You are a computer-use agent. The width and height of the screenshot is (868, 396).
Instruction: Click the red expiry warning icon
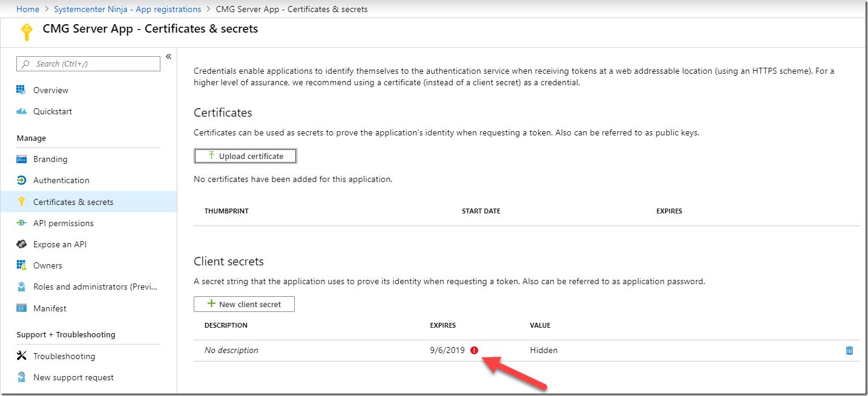tap(474, 350)
